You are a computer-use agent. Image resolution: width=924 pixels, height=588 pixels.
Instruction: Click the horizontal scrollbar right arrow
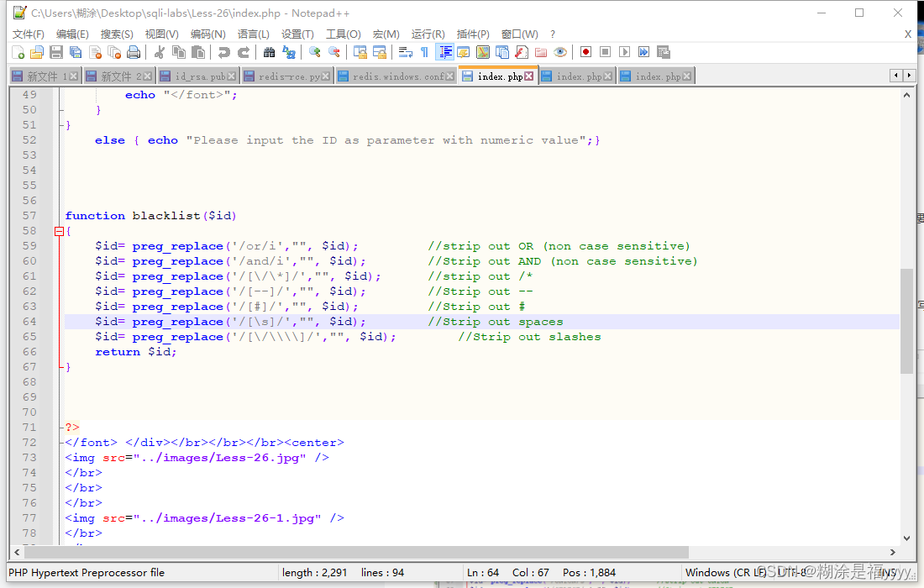[893, 552]
